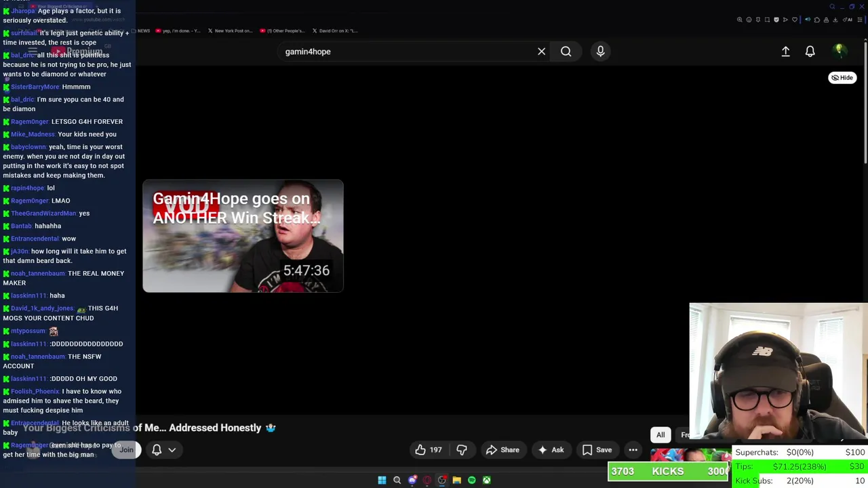This screenshot has width=868, height=488.
Task: Open Windows Start menu
Action: click(x=382, y=480)
